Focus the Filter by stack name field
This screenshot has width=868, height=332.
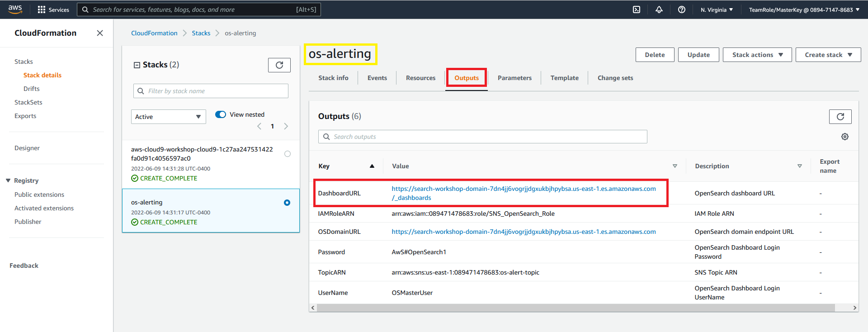tap(211, 91)
